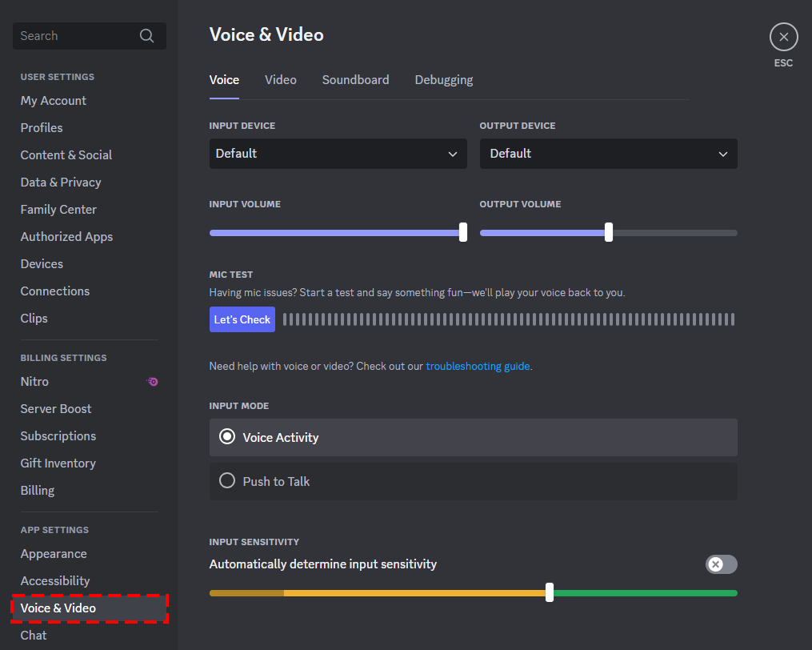Viewport: 812px width, 650px height.
Task: Open the troubleshooting guide link
Action: point(478,366)
